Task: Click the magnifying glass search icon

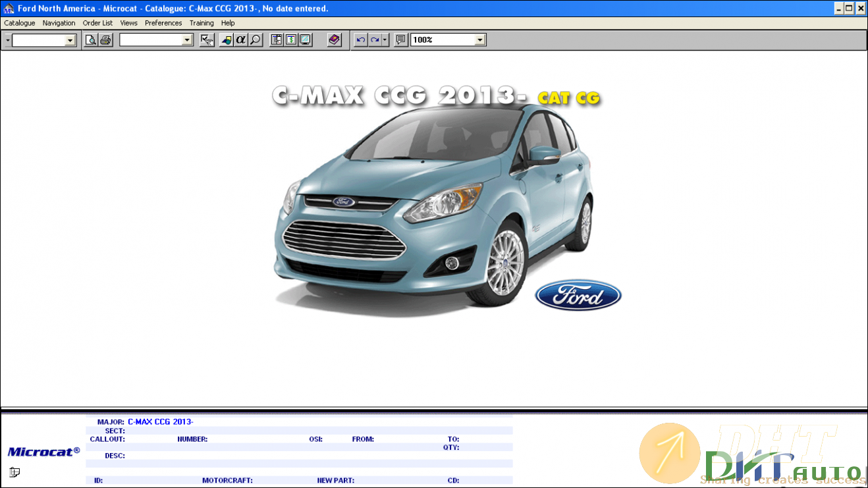Action: [x=255, y=40]
